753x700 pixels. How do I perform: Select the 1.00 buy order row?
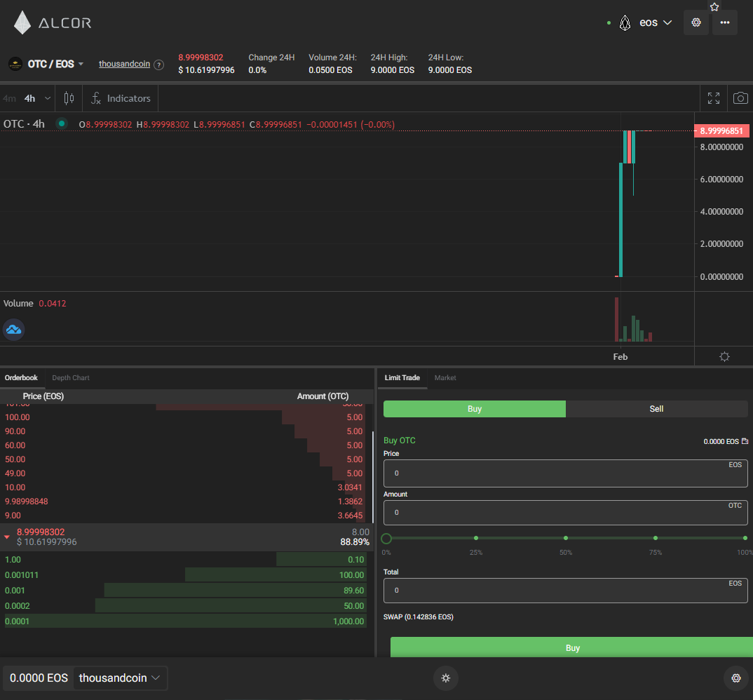(185, 560)
